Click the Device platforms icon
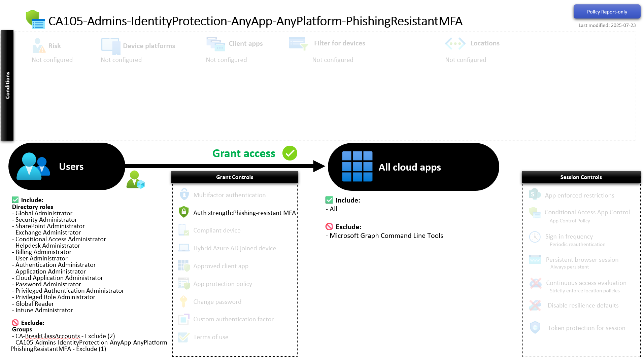 [x=111, y=46]
